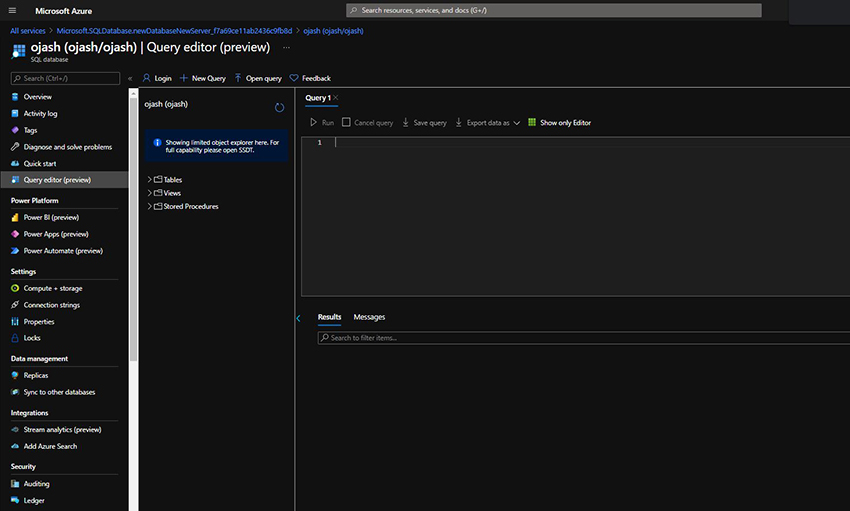Click Open query in toolbar
The width and height of the screenshot is (850, 511).
[x=258, y=79]
